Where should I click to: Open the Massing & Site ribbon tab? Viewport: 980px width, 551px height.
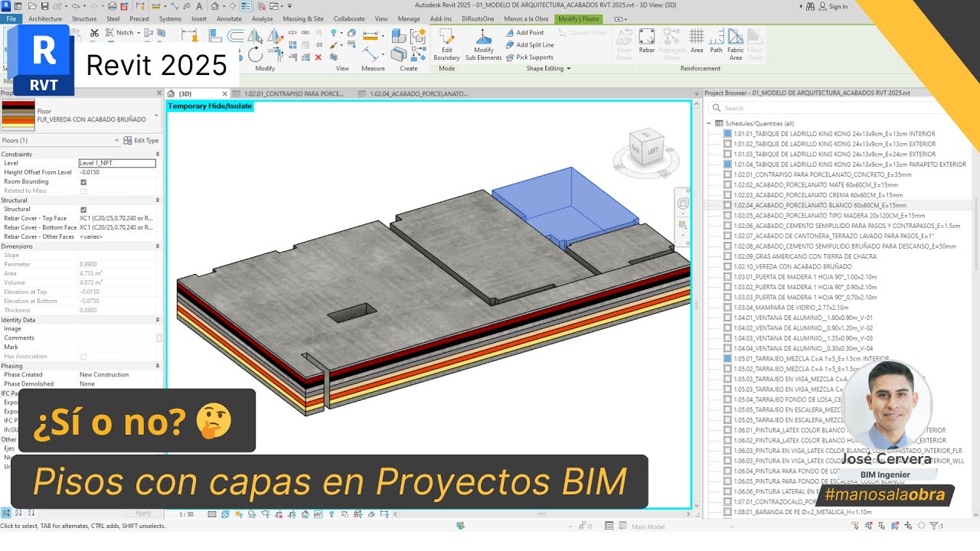coord(303,18)
